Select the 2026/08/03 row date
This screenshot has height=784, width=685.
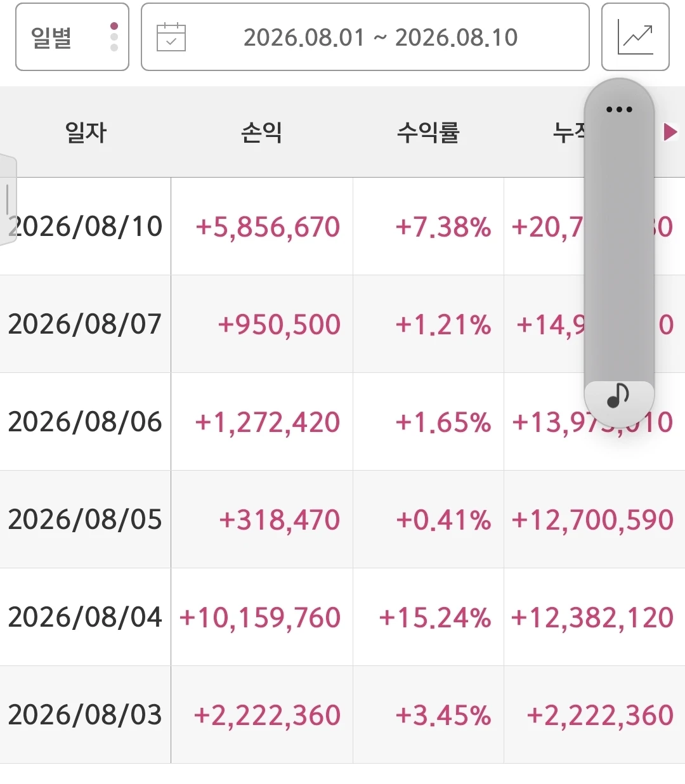click(85, 715)
